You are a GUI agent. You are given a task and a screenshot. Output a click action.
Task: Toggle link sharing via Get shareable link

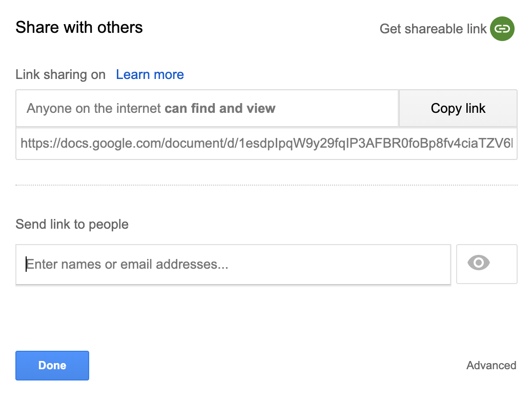click(x=447, y=29)
